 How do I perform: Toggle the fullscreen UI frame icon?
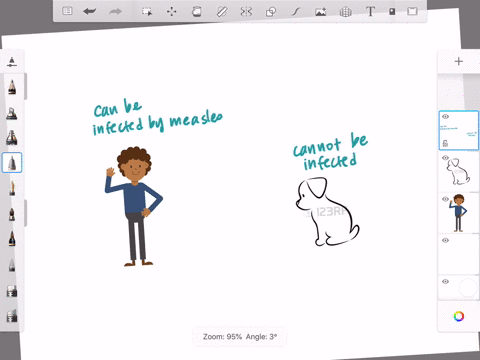412,11
